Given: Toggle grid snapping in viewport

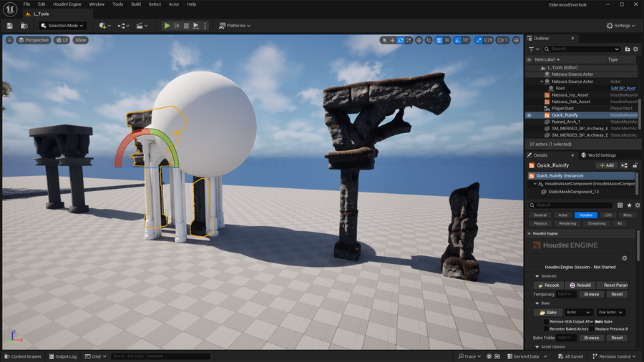Looking at the screenshot, I should [x=439, y=40].
